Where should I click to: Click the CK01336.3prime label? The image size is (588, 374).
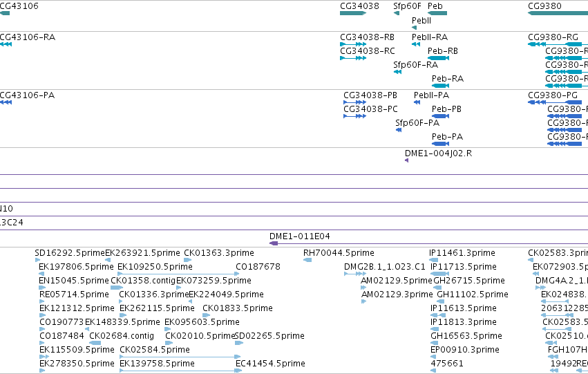154,294
